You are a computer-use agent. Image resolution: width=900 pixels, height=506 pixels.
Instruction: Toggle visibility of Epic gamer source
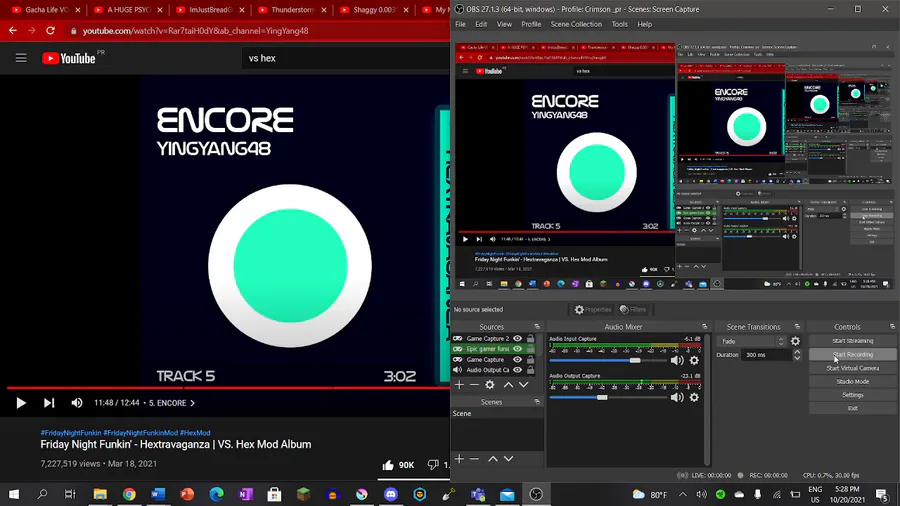[x=517, y=349]
